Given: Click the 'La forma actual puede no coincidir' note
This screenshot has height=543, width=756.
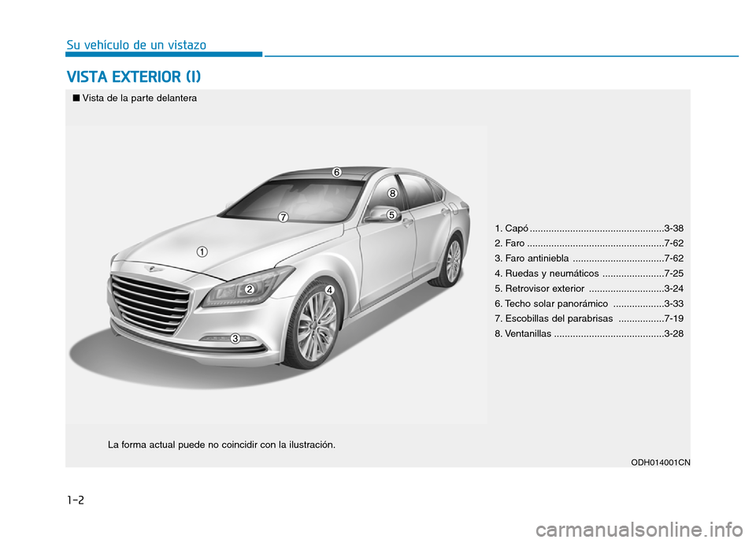Looking at the screenshot, I should click(221, 444).
